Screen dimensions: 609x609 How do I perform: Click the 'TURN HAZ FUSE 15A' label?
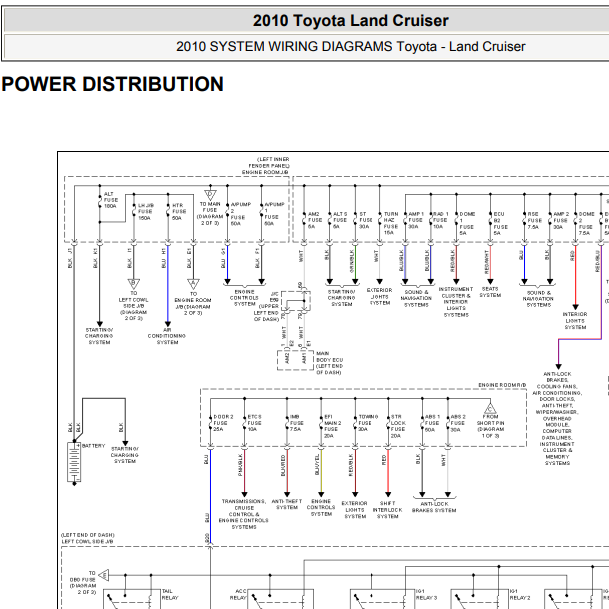(x=391, y=223)
